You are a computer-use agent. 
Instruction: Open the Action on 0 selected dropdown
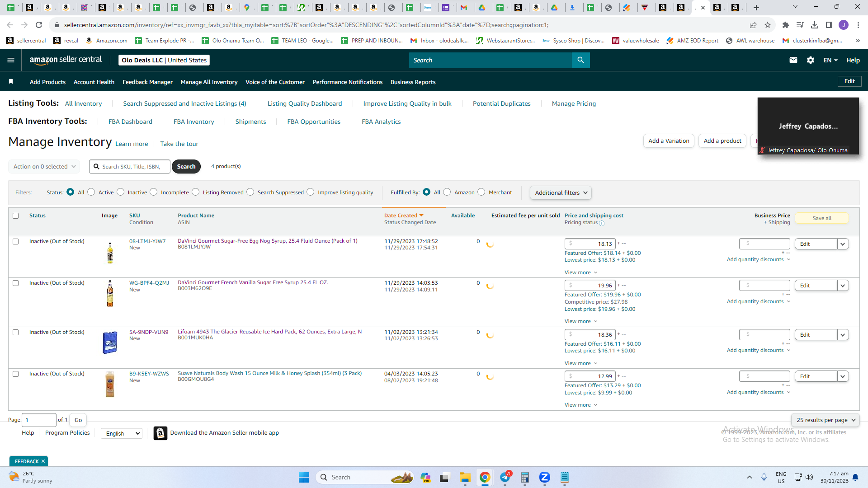44,166
